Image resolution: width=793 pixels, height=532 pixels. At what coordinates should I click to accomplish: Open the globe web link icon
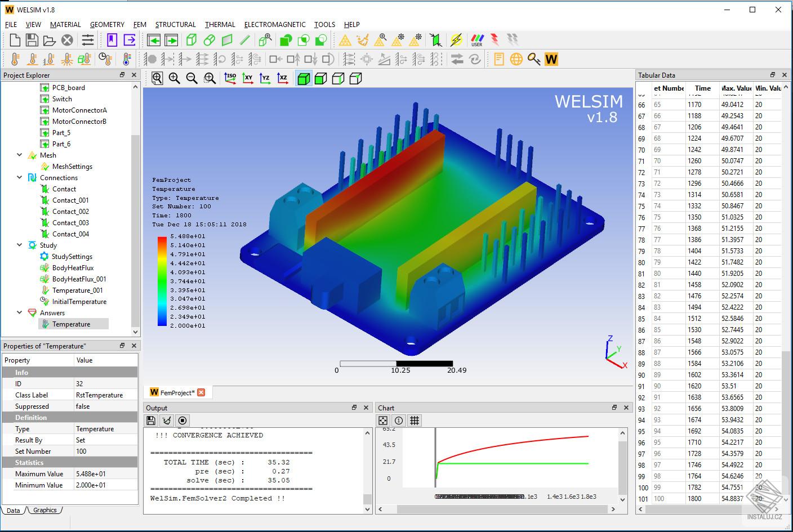(x=516, y=59)
